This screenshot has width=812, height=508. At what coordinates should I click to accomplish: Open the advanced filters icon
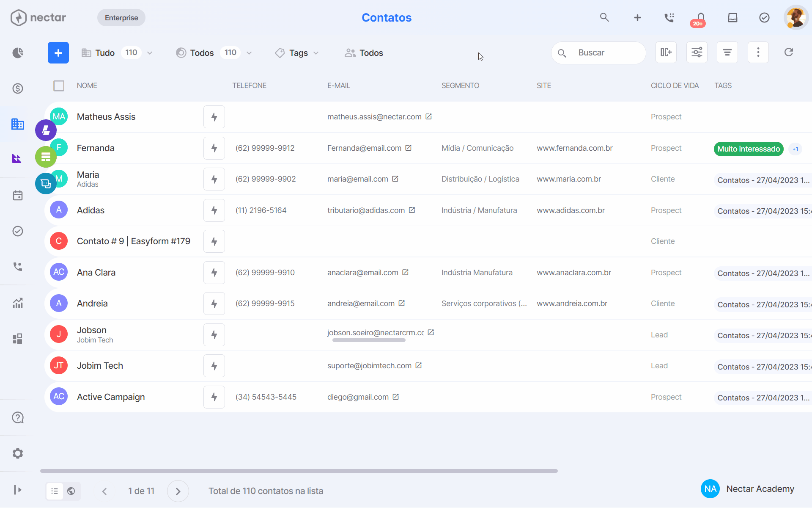pyautogui.click(x=697, y=52)
